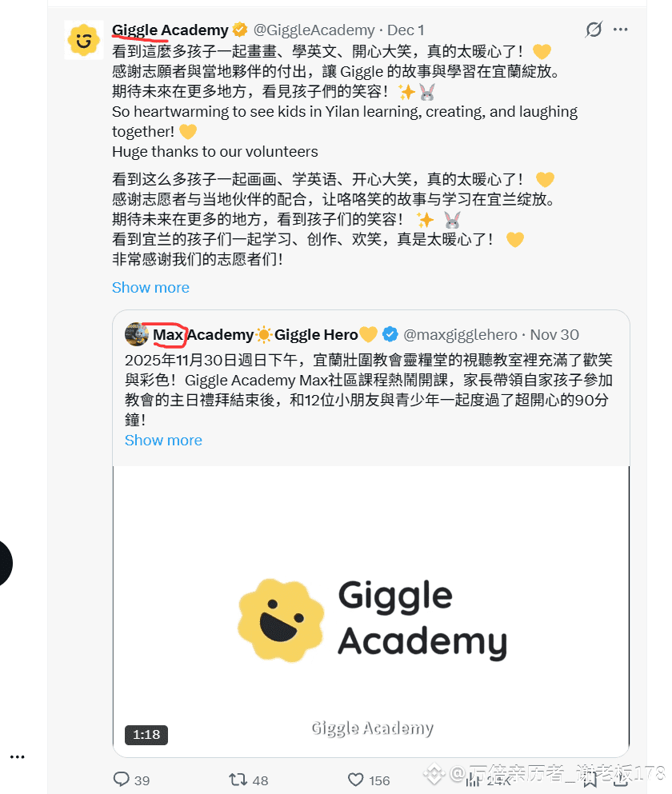
Task: Play the Giggle Academy video thumbnail
Action: (371, 611)
